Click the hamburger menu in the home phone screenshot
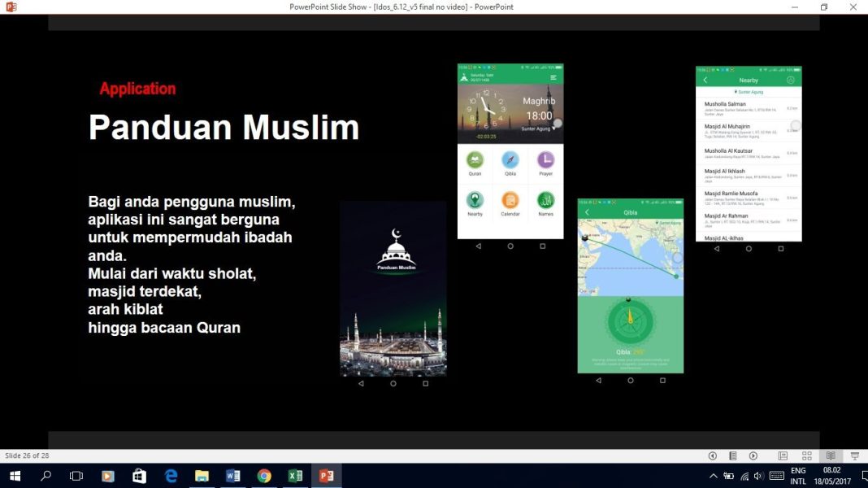This screenshot has width=868, height=488. (x=553, y=77)
